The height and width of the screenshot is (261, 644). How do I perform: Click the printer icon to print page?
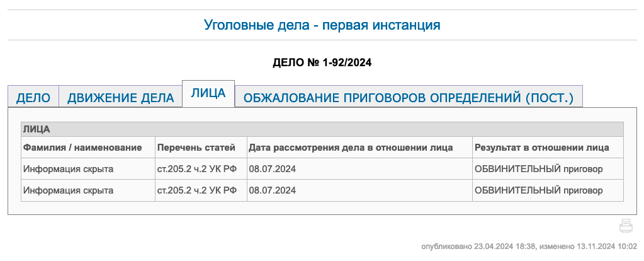(x=625, y=226)
